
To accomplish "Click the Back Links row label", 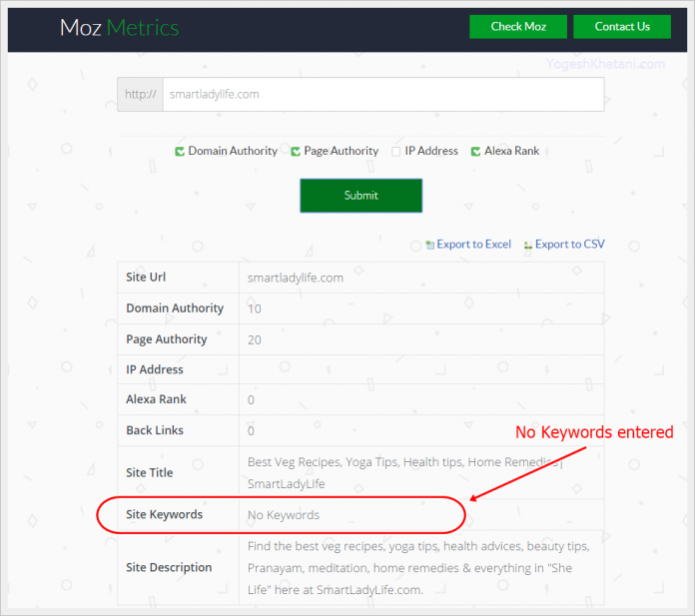I will coord(155,430).
